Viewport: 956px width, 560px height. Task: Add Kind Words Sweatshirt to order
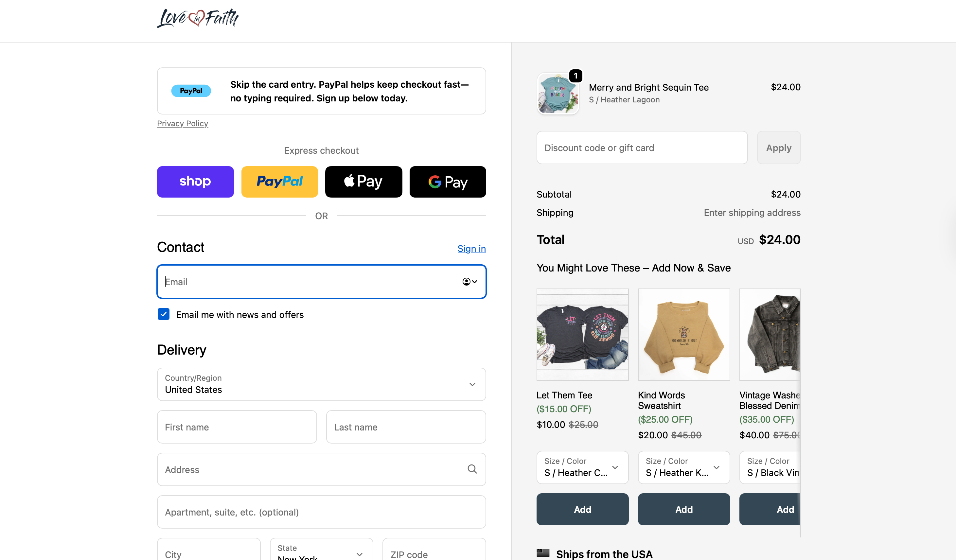(683, 509)
